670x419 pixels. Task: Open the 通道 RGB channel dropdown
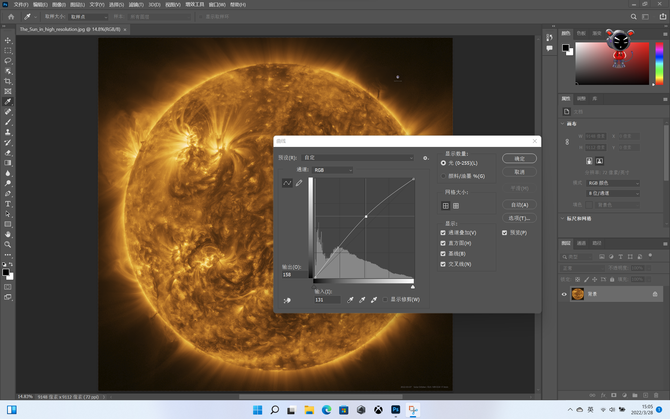point(333,170)
